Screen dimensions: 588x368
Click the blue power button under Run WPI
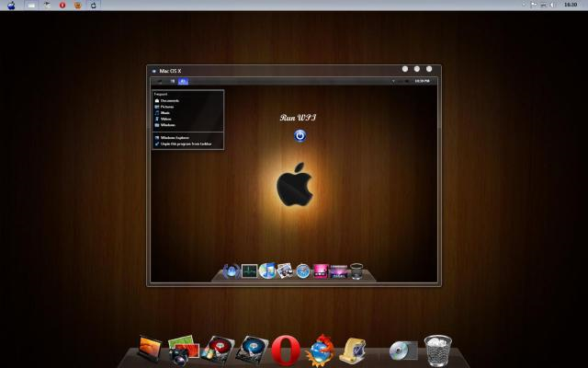pos(300,135)
